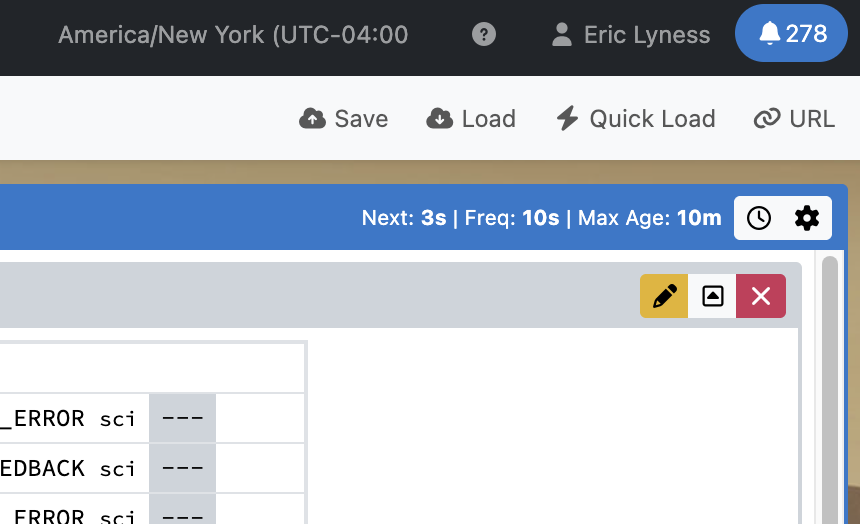Collapse the panel with the up-arrow button

click(x=712, y=296)
